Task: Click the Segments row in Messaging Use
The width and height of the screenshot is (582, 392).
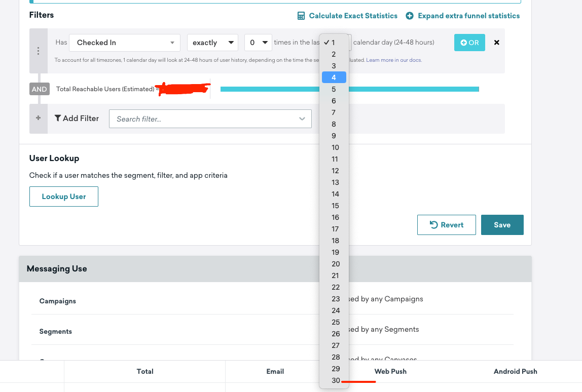Action: point(272,331)
